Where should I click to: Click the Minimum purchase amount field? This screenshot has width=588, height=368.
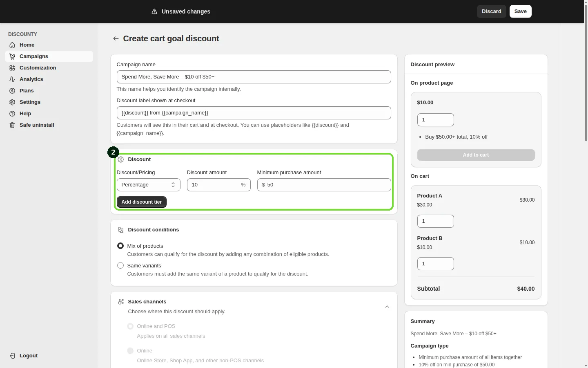[324, 185]
